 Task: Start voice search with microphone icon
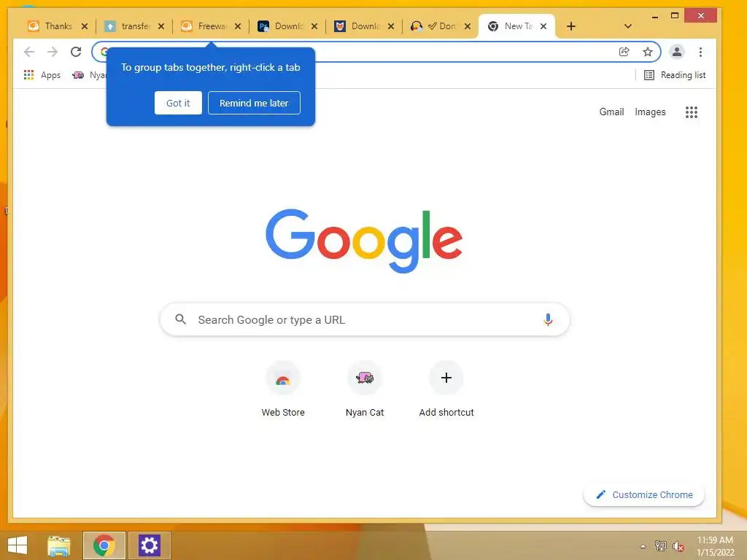click(548, 319)
